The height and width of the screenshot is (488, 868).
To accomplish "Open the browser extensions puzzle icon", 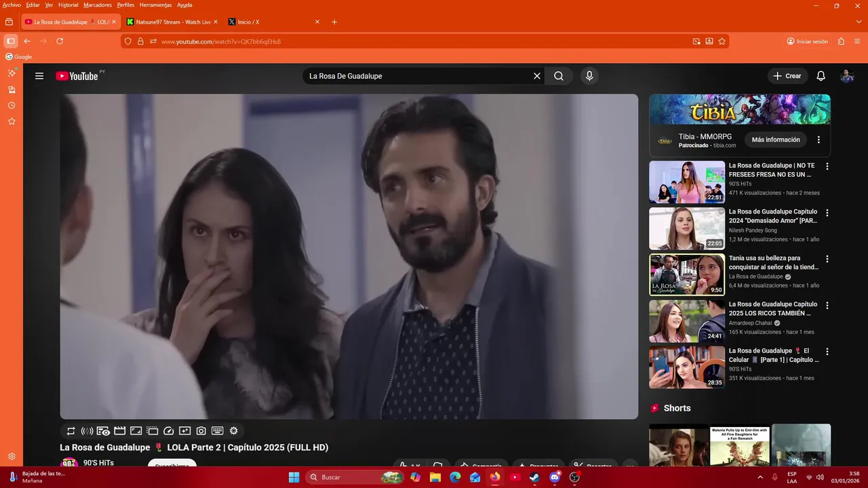I will 841,41.
